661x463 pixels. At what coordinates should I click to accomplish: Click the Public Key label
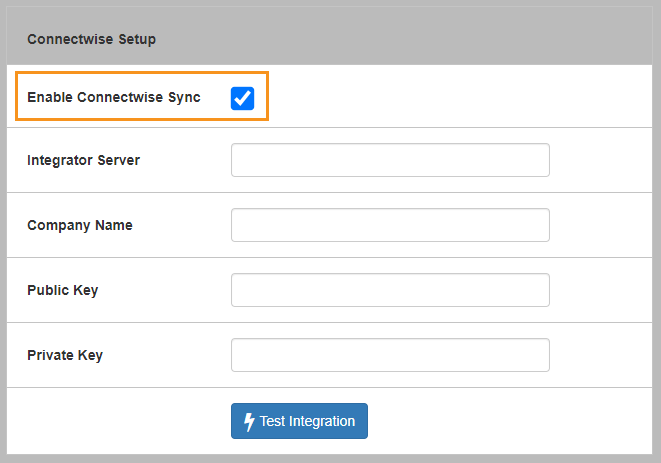62,290
